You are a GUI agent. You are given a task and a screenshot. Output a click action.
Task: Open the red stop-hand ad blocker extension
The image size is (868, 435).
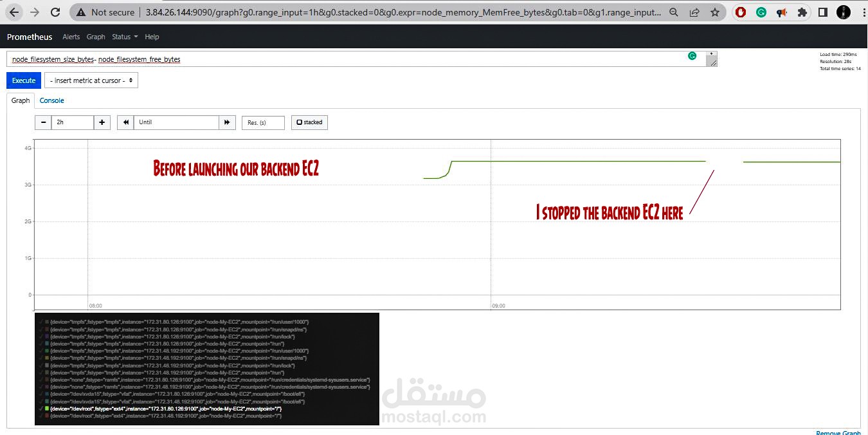click(741, 12)
